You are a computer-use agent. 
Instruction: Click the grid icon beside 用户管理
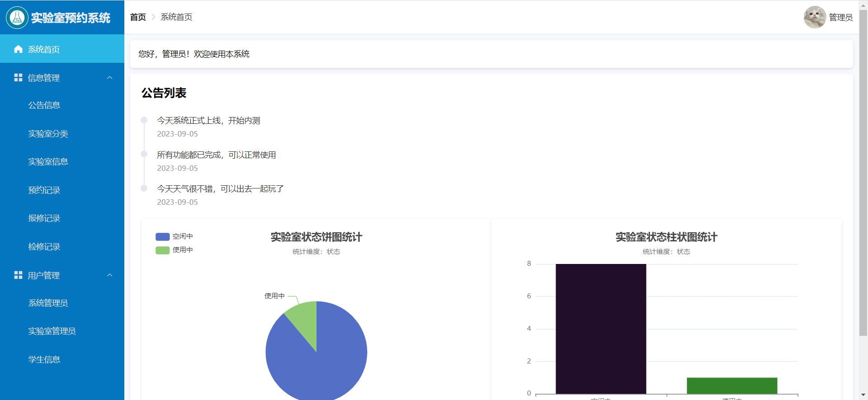coord(18,275)
